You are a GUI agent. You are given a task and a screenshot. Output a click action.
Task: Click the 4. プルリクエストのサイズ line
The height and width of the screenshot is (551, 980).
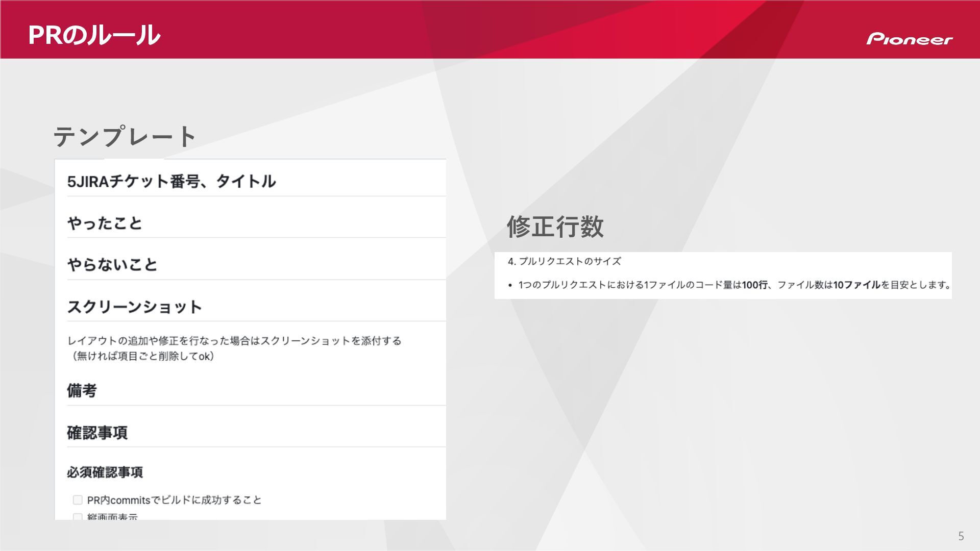(x=564, y=261)
